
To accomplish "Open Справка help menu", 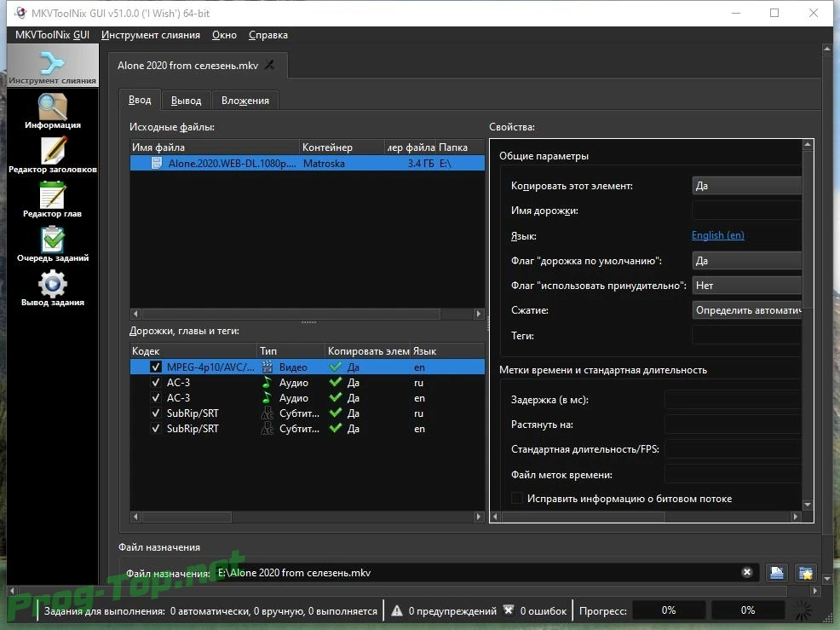I will [268, 35].
